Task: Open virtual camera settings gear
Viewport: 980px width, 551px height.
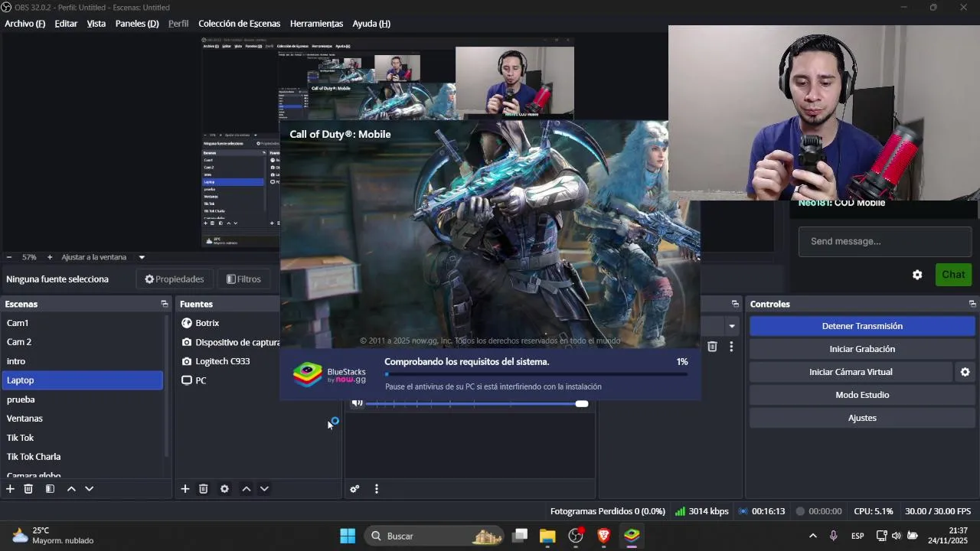Action: click(x=965, y=372)
